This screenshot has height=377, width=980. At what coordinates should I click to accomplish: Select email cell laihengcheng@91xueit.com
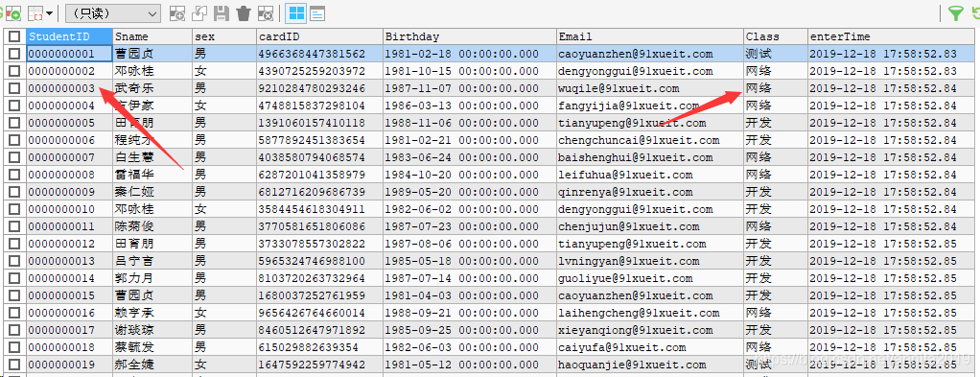(x=650, y=313)
